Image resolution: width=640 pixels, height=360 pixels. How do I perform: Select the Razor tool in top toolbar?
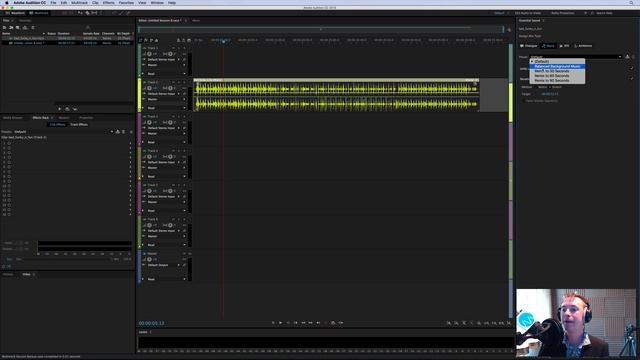point(87,13)
